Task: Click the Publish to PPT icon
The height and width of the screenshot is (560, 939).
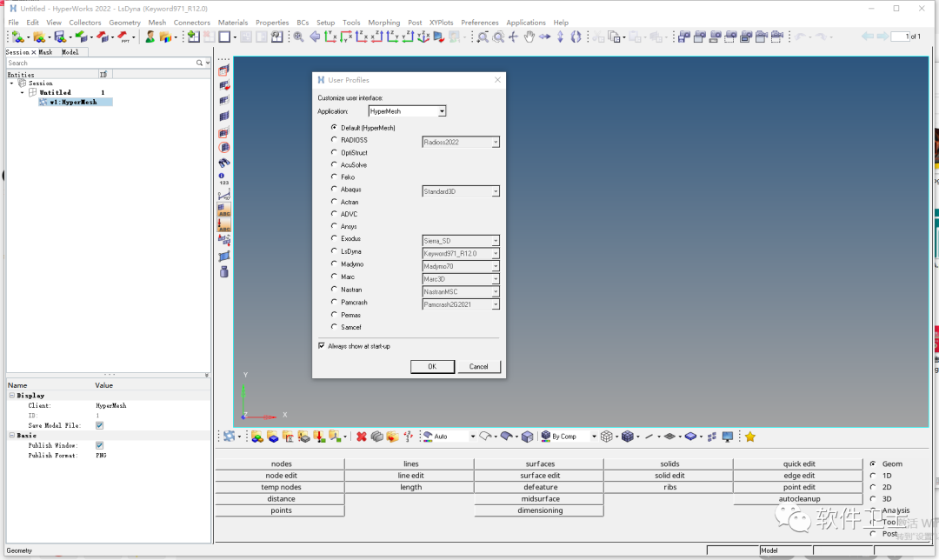Action: click(x=123, y=37)
